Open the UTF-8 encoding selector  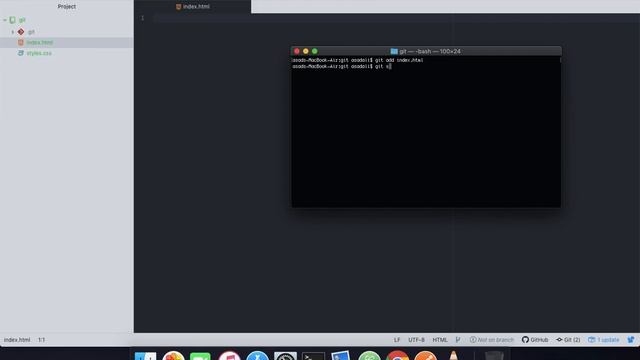[x=416, y=340]
